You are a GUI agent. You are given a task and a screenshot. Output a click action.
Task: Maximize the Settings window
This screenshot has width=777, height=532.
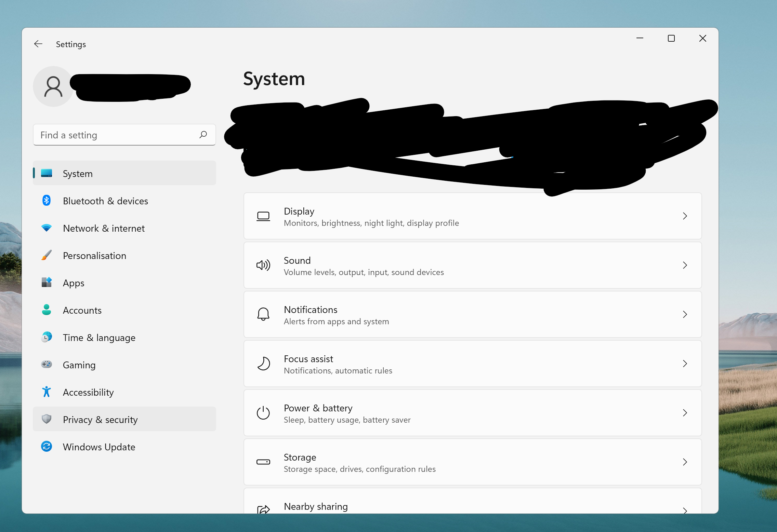click(671, 38)
